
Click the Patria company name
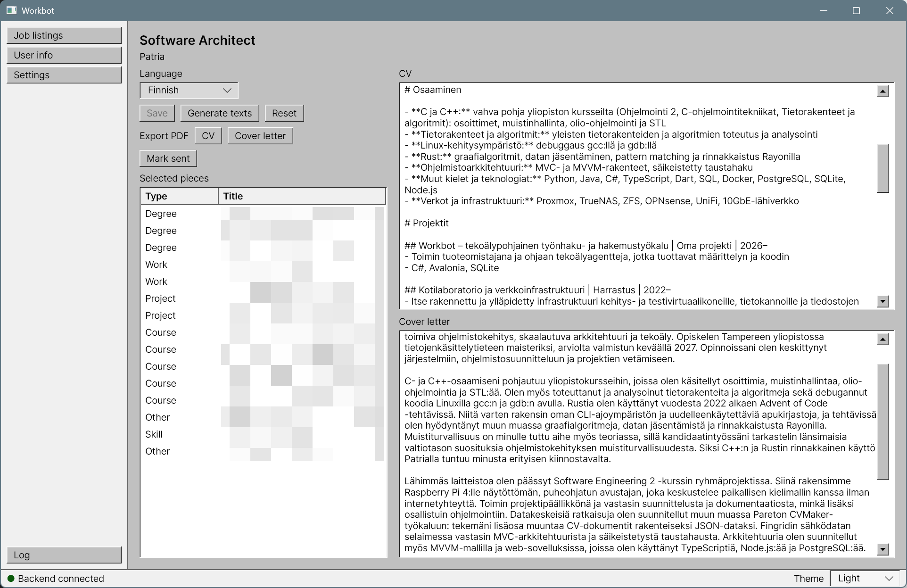point(152,57)
